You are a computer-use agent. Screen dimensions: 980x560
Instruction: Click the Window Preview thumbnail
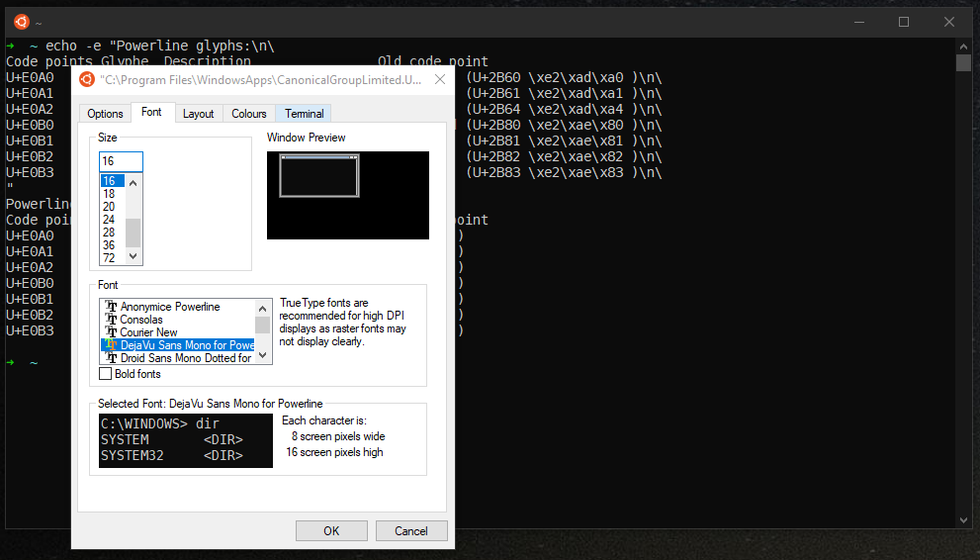[x=348, y=195]
